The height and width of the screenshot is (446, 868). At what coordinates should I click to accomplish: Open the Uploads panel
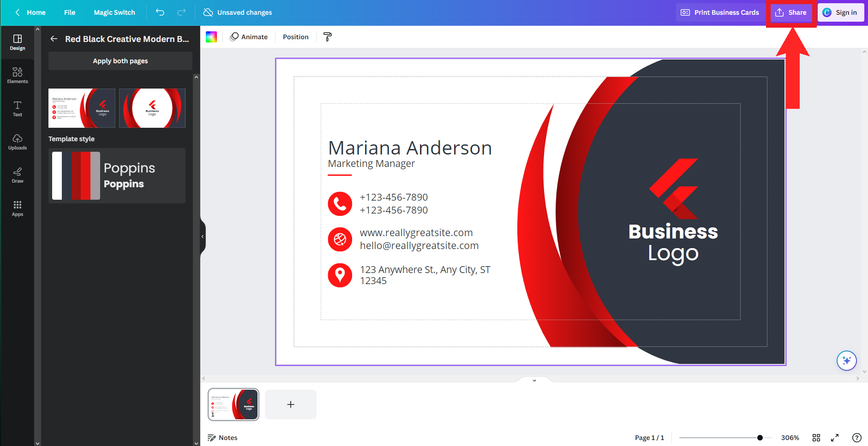tap(18, 142)
